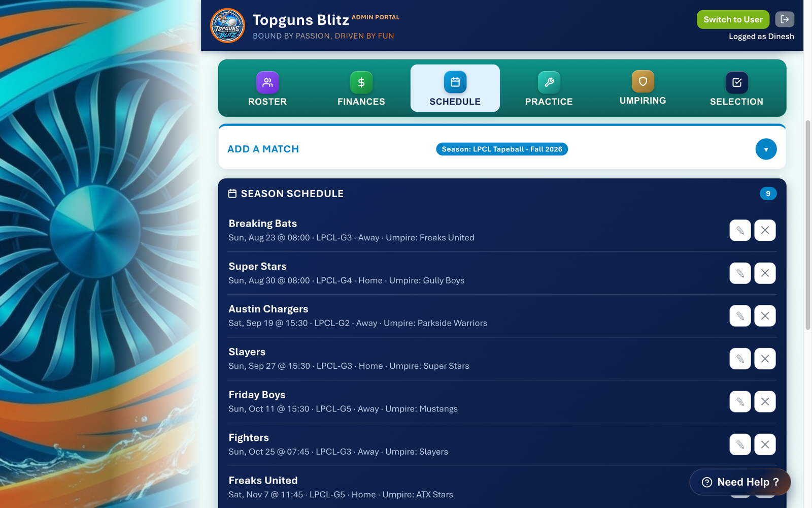Edit the Slayers match entry
812x508 pixels.
(x=740, y=359)
